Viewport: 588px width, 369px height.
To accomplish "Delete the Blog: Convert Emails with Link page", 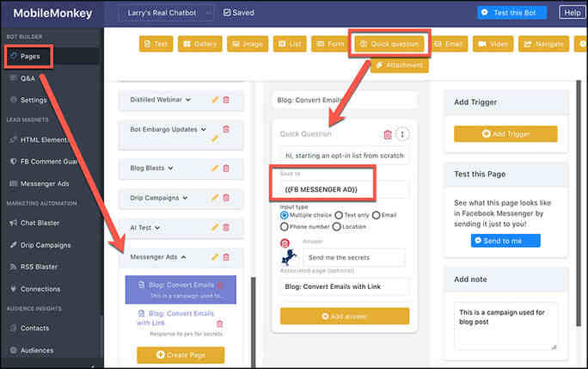I will pyautogui.click(x=220, y=323).
